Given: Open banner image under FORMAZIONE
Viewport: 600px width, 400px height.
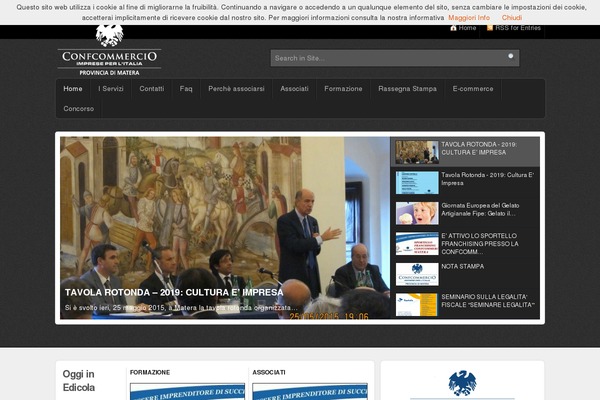Looking at the screenshot, I should click(x=188, y=391).
